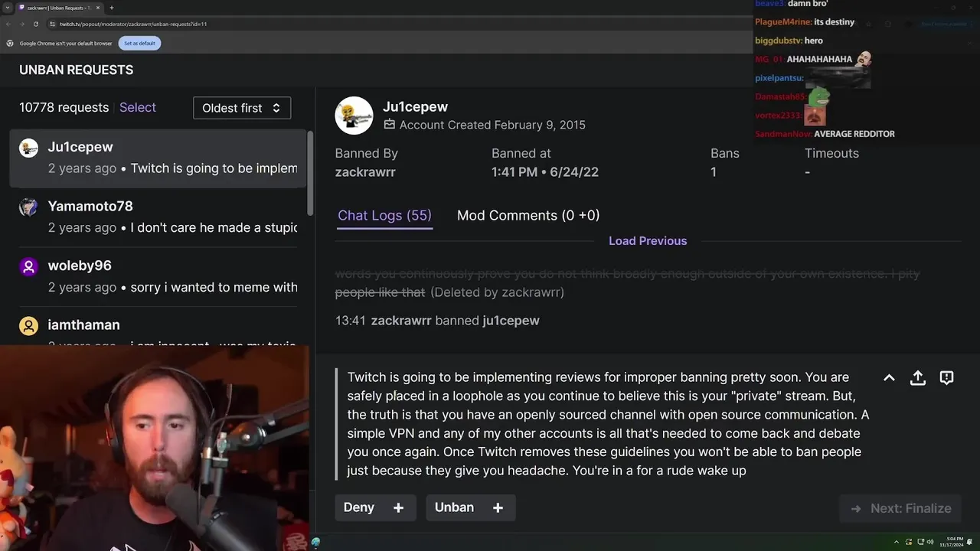This screenshot has width=980, height=551.
Task: Click the zackrawrr moderator name under Banned By
Action: (365, 172)
